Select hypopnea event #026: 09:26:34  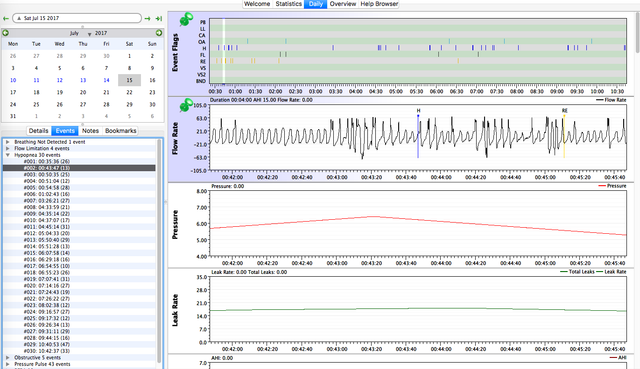pyautogui.click(x=79, y=325)
